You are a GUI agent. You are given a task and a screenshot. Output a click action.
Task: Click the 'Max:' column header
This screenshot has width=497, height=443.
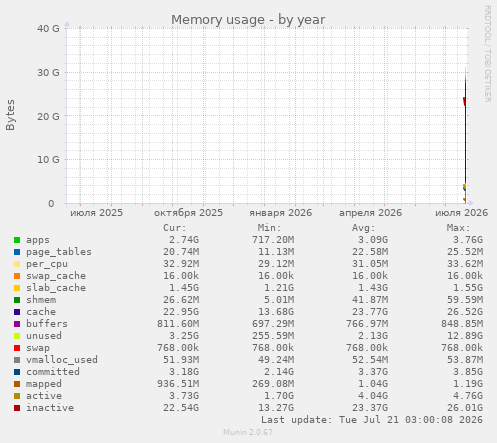(x=458, y=228)
